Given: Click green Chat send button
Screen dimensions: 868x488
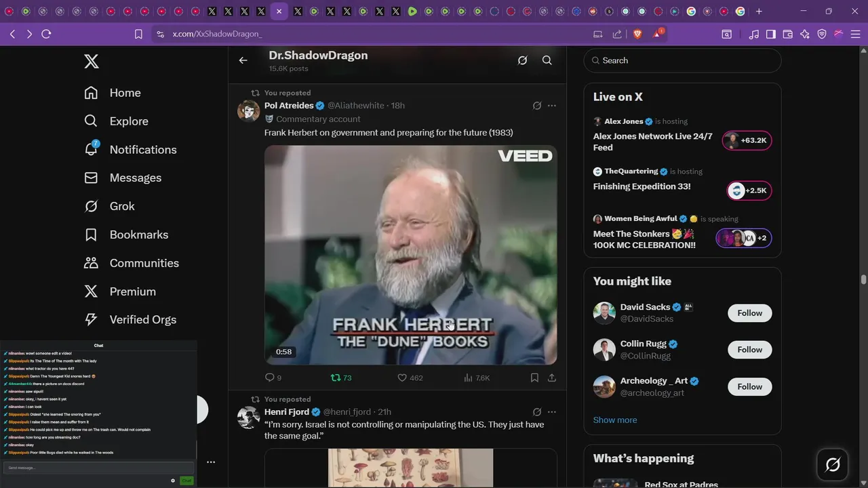Looking at the screenshot, I should [186, 481].
